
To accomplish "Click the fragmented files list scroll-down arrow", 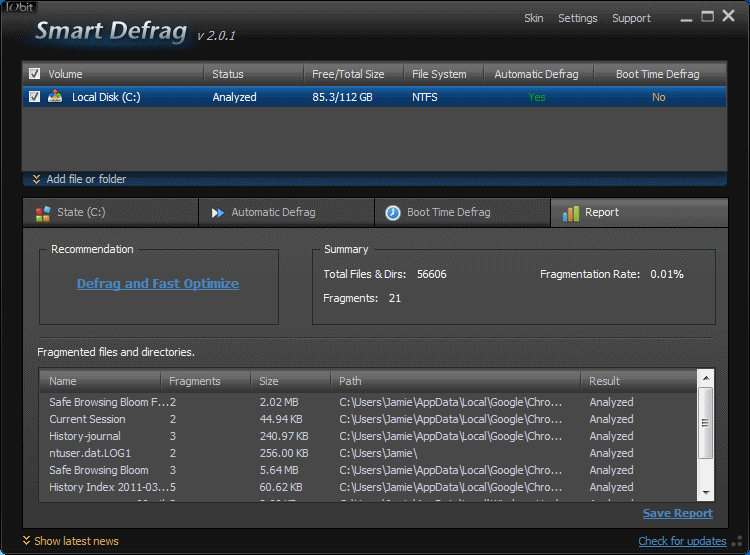I will [x=706, y=493].
